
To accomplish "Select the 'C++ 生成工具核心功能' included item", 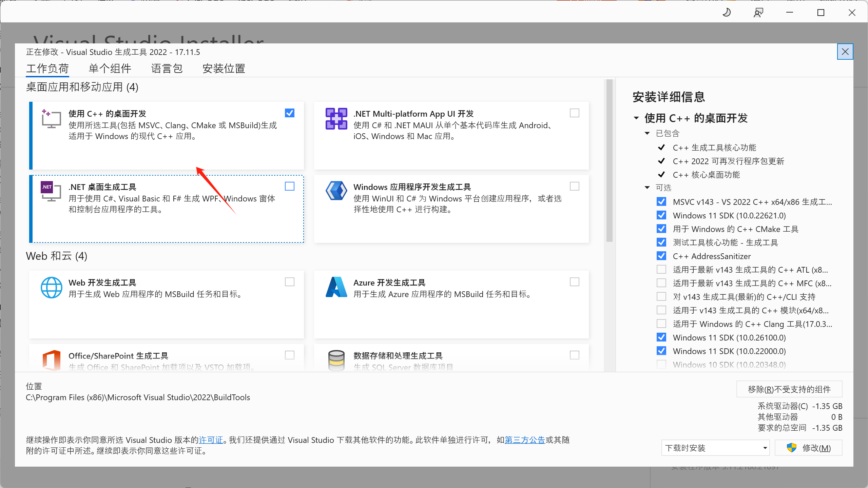I will click(x=714, y=148).
